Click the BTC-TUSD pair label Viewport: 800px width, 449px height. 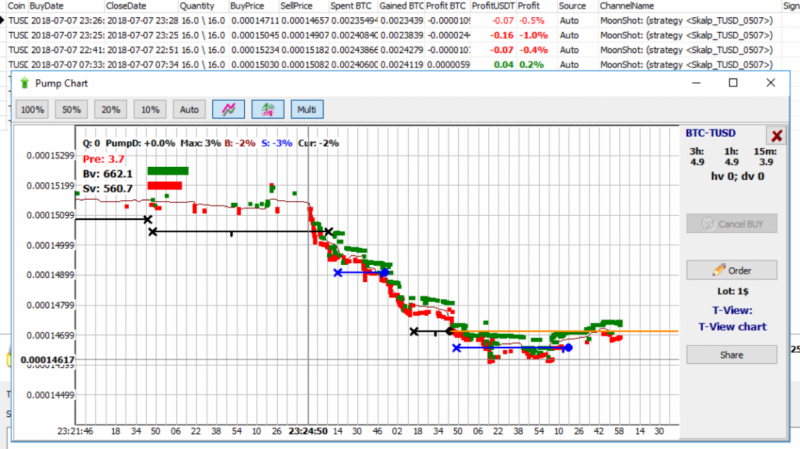tap(710, 133)
